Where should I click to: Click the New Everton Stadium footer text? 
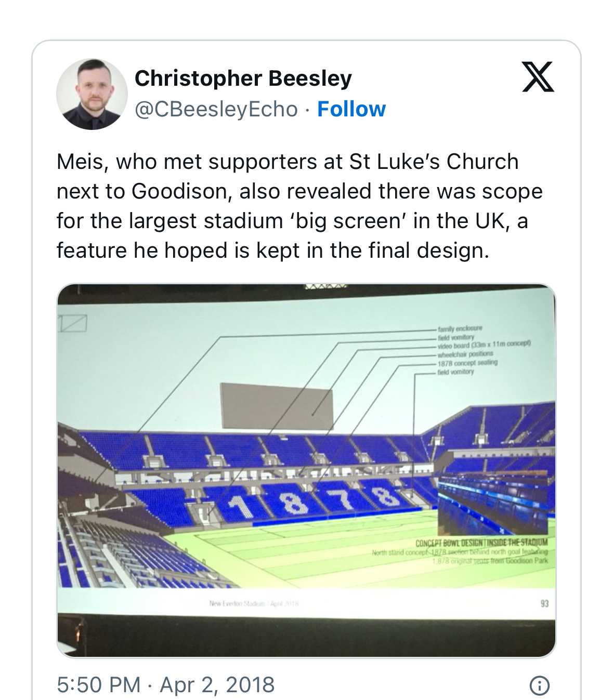254,604
